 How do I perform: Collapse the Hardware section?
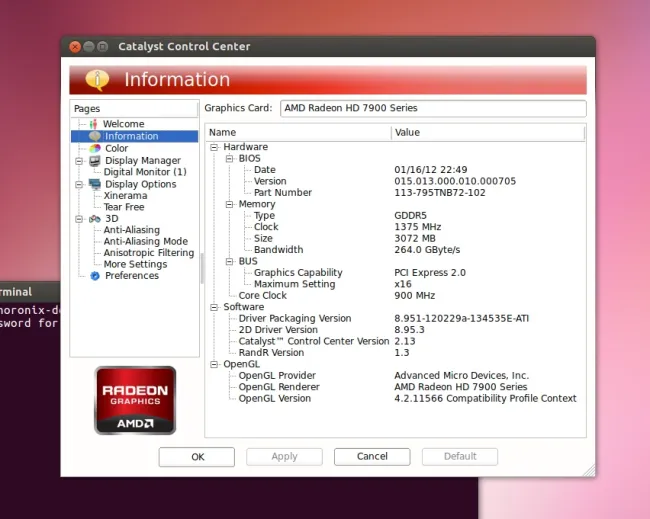(x=214, y=147)
